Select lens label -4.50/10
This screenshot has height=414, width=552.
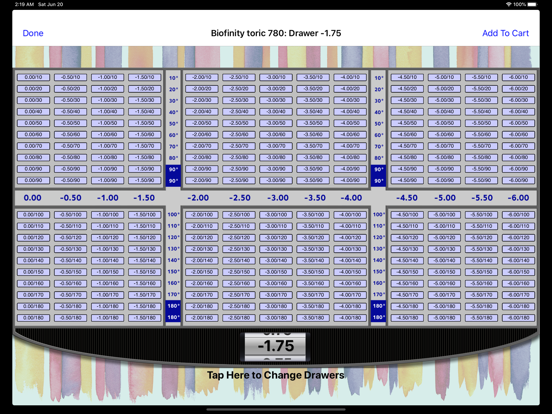(x=407, y=77)
